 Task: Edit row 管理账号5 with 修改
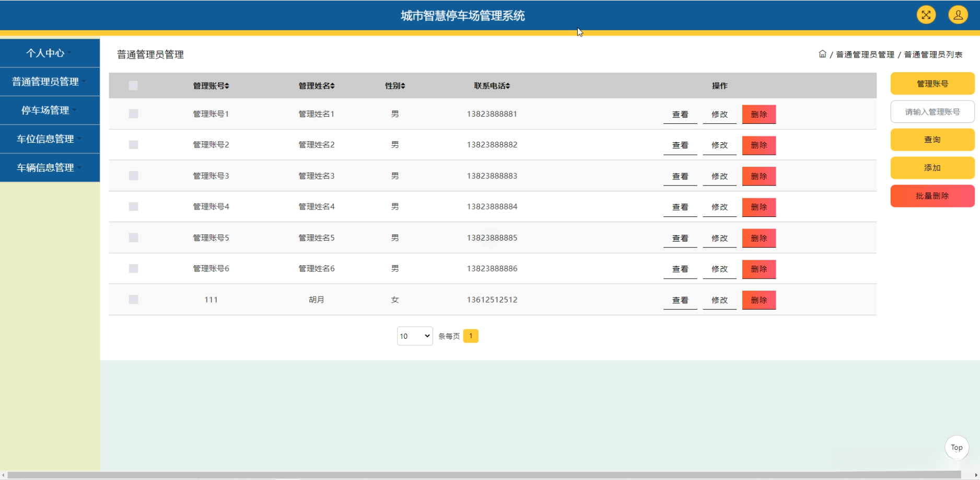click(x=719, y=238)
